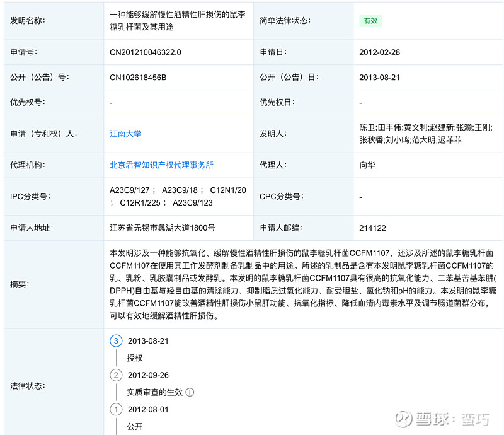The image size is (504, 435).
Task: Click the abstract paragraph text
Action: [x=303, y=284]
